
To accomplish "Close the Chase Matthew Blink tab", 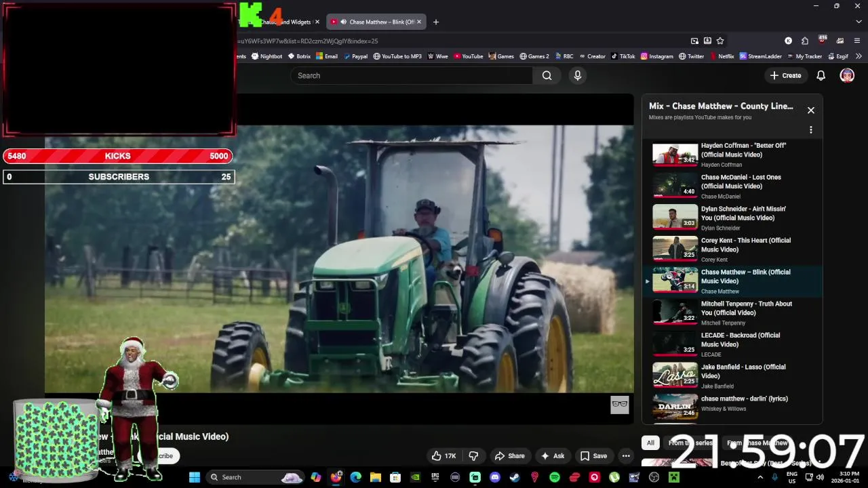I will (419, 22).
